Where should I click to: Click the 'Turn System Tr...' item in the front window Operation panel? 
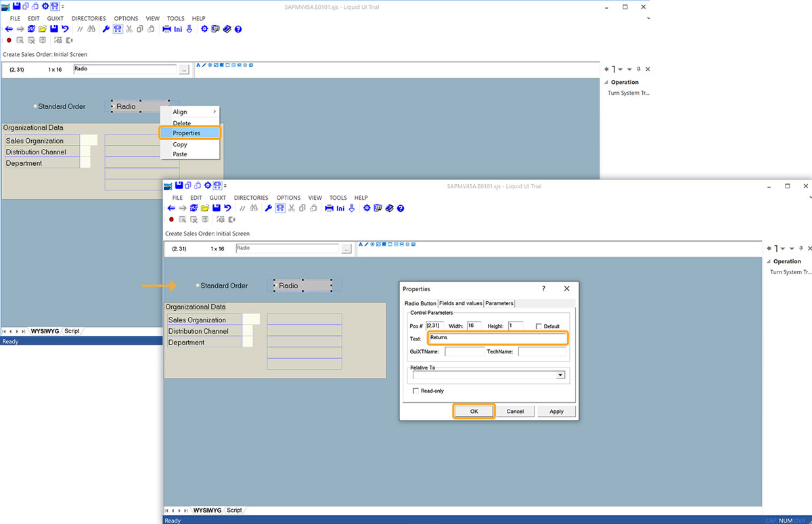click(790, 272)
